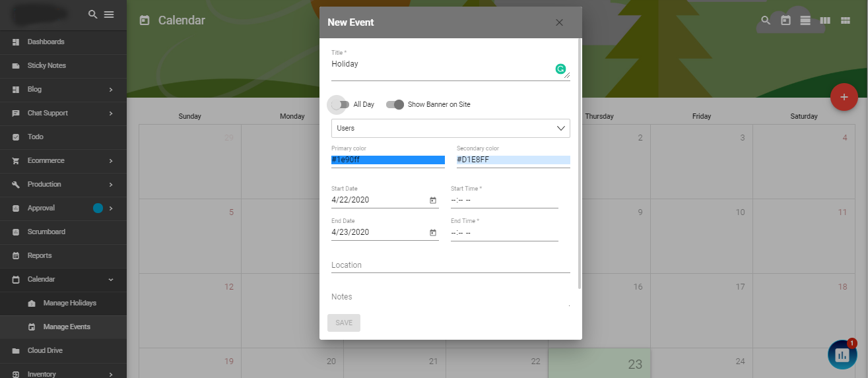The height and width of the screenshot is (378, 868).
Task: Click the Secondary color #D1E8FF swatch field
Action: (514, 160)
